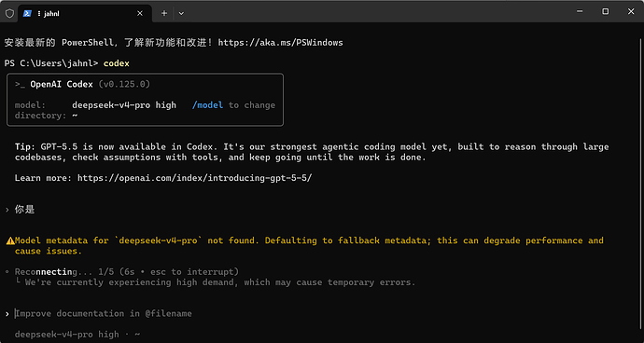Click the '(v0.125.0)' version text

click(124, 85)
